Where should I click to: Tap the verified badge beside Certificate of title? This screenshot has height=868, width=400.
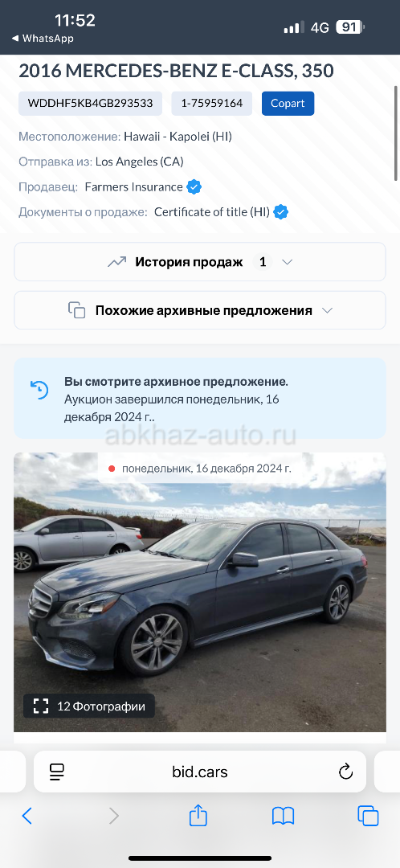(x=281, y=212)
